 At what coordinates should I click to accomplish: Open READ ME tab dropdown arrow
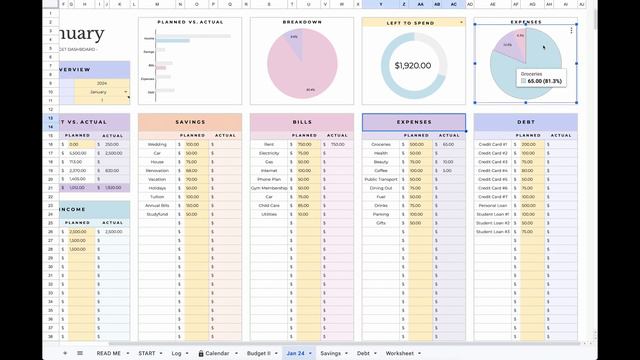point(128,353)
